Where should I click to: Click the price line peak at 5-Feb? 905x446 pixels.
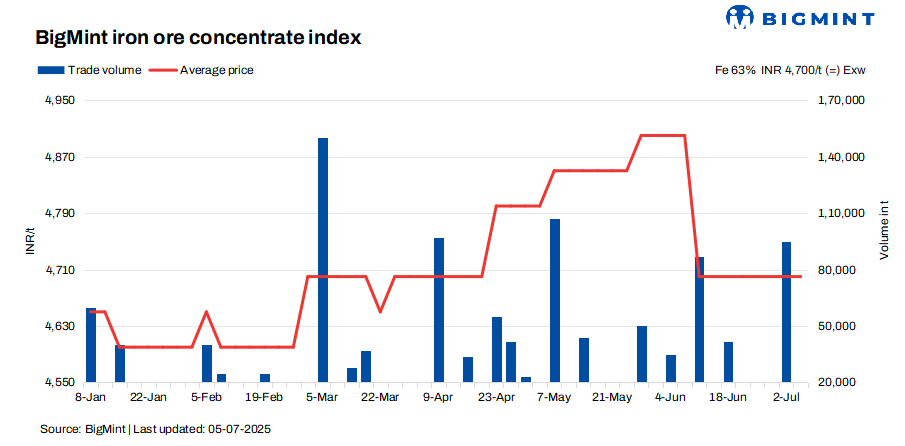[206, 312]
